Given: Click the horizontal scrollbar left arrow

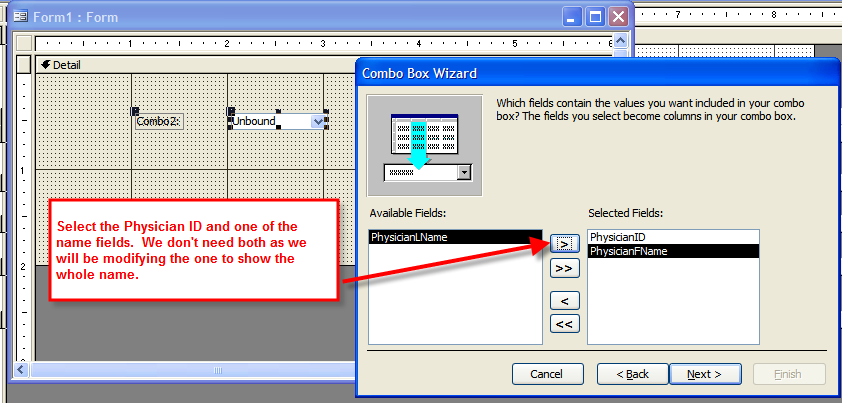Looking at the screenshot, I should [x=22, y=370].
